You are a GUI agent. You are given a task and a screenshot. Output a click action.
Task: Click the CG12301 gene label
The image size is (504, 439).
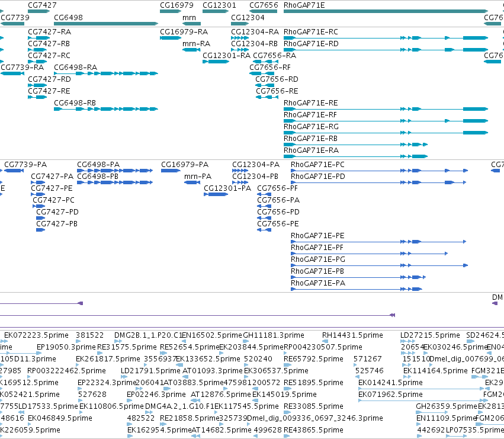219,5
